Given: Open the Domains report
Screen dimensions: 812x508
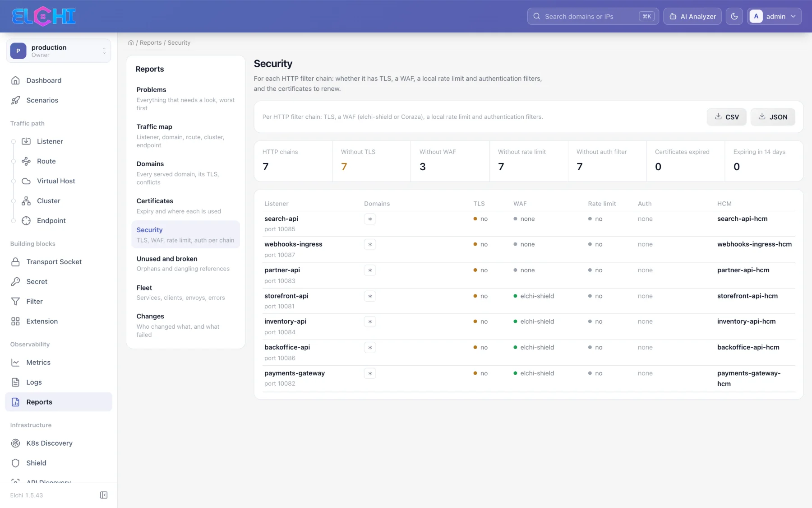Looking at the screenshot, I should 185,172.
